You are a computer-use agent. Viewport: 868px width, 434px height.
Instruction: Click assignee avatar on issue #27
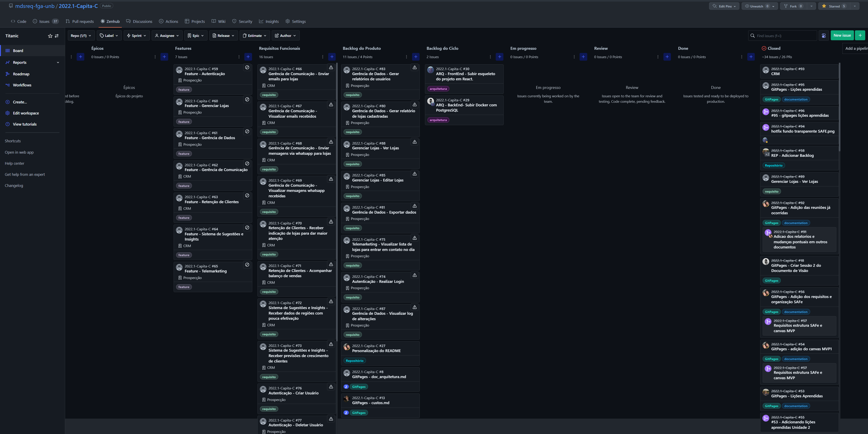click(346, 347)
